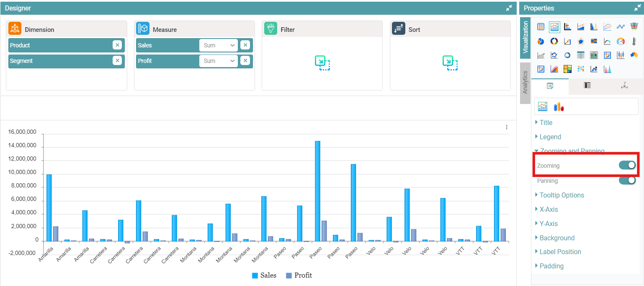Expand the Tooltip Options section
The height and width of the screenshot is (286, 644).
(562, 195)
